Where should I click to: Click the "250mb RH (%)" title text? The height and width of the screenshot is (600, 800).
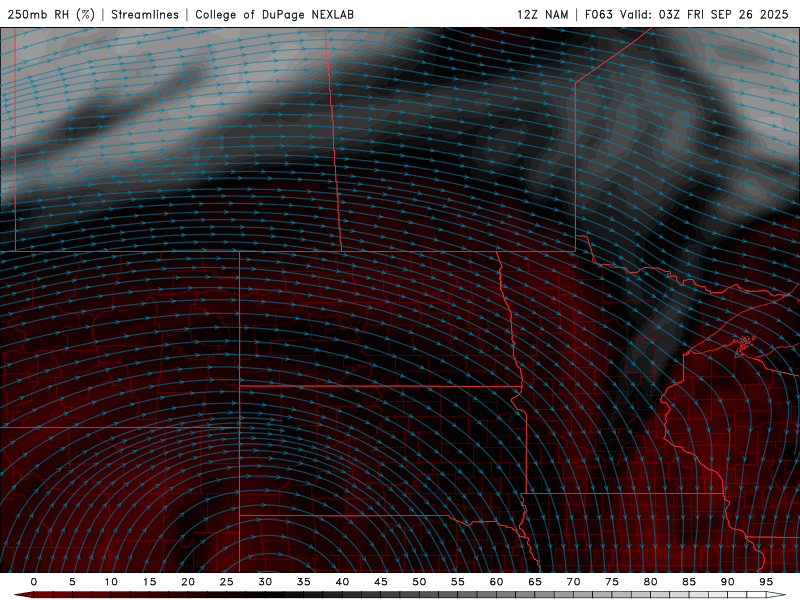coord(51,14)
